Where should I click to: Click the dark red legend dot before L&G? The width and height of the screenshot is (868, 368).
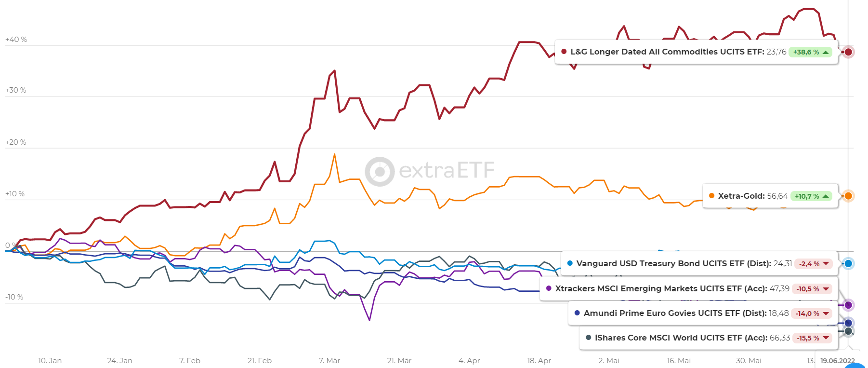[564, 52]
